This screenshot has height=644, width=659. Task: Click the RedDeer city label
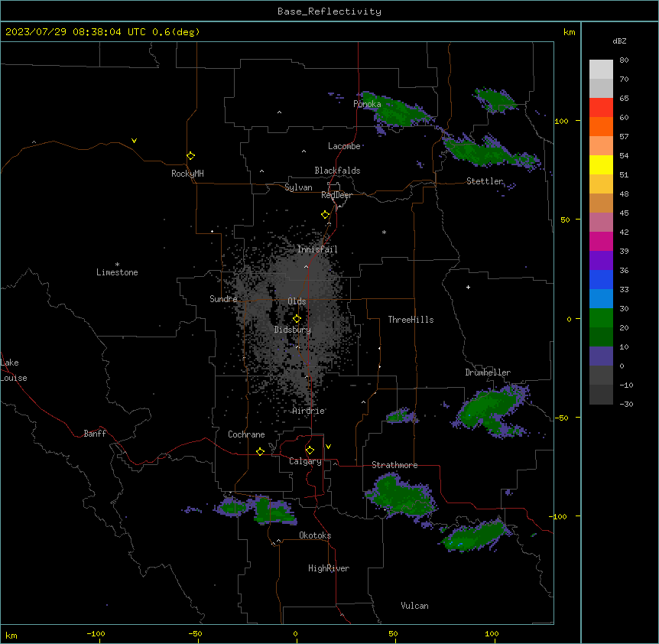pos(336,195)
